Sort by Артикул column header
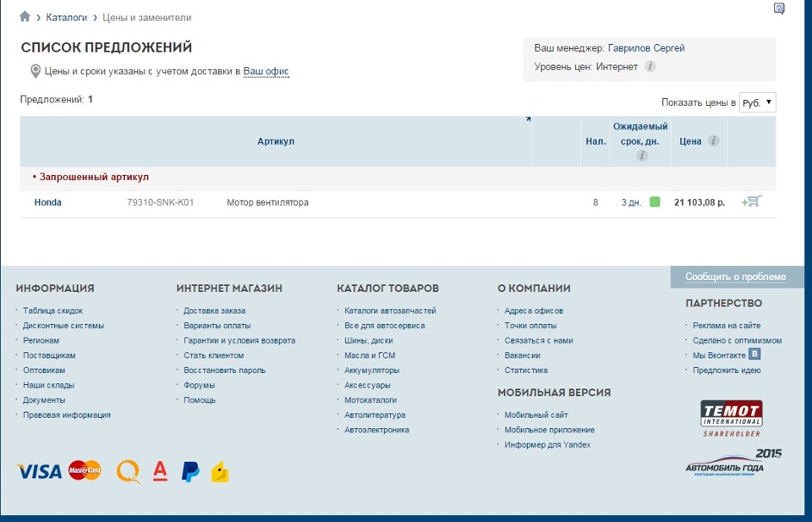Image resolution: width=812 pixels, height=522 pixels. click(276, 141)
